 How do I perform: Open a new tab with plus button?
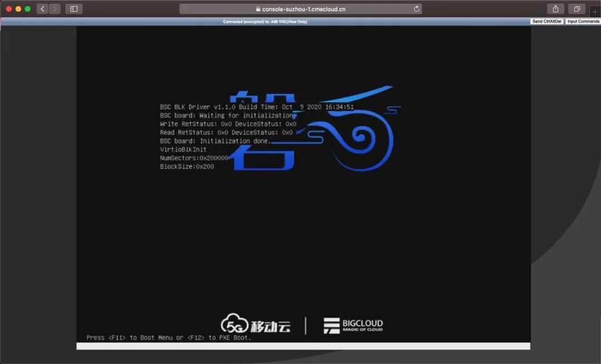pyautogui.click(x=595, y=12)
